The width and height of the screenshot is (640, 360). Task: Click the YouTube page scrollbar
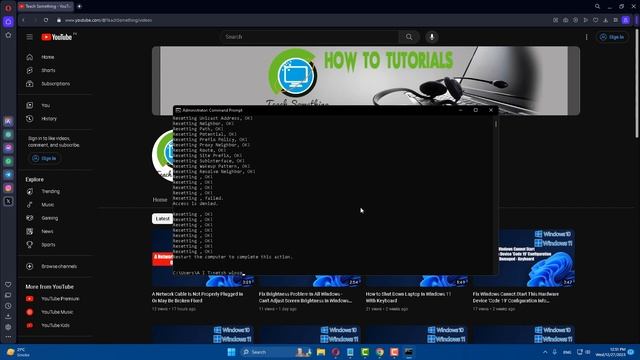click(x=636, y=84)
